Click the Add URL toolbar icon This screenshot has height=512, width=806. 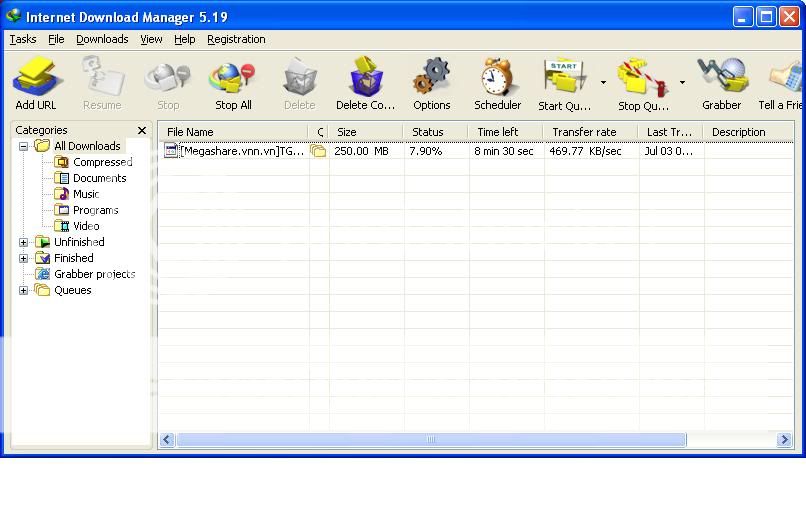coord(37,77)
